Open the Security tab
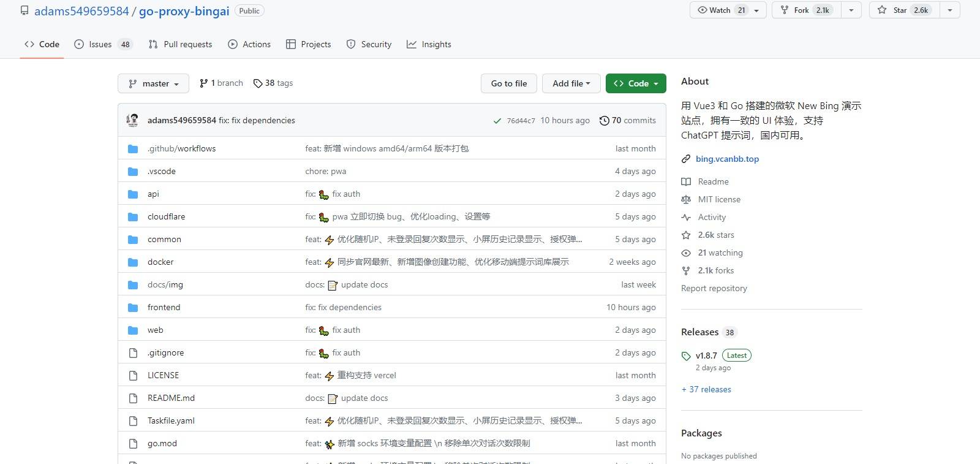 [x=369, y=44]
